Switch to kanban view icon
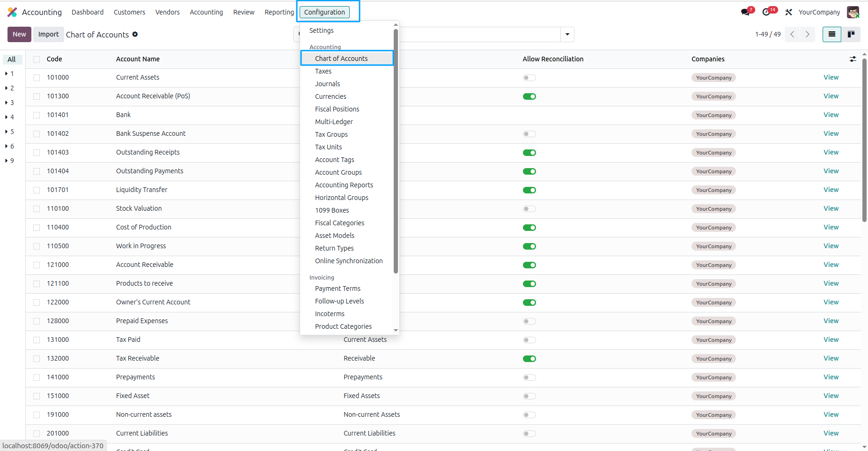Image resolution: width=868 pixels, height=451 pixels. [851, 34]
